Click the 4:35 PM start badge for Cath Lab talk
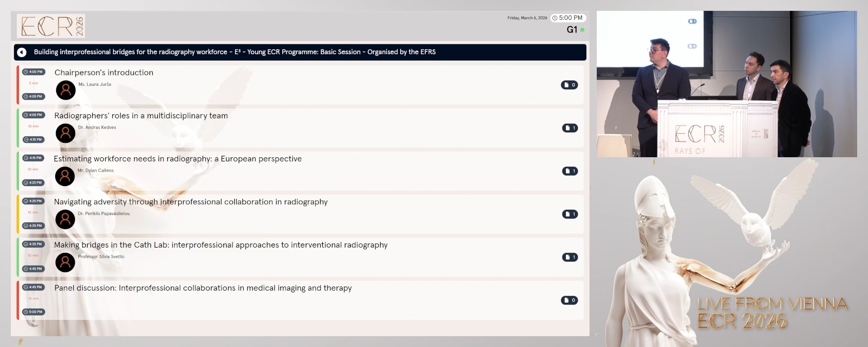Screen dimensions: 868x347 [33, 244]
